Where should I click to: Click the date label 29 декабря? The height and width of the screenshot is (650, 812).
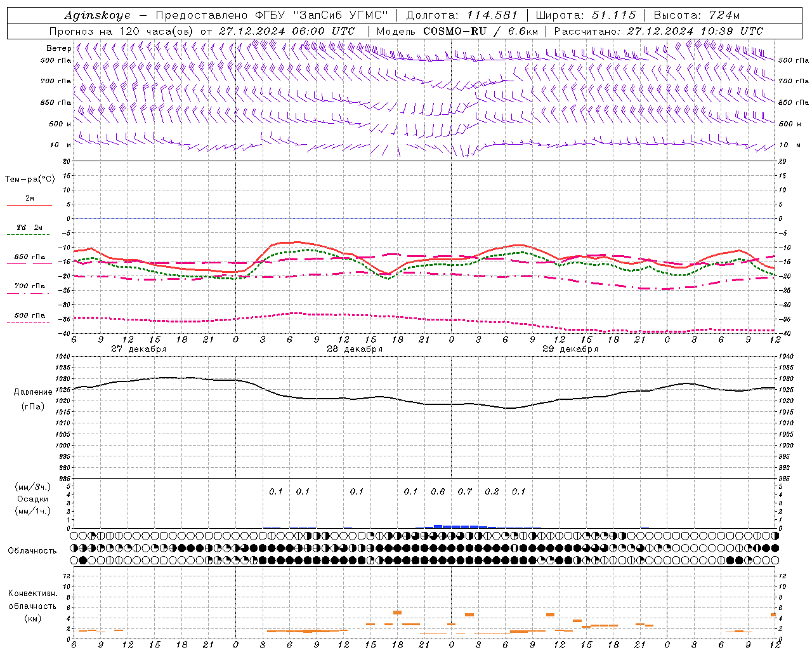point(570,349)
